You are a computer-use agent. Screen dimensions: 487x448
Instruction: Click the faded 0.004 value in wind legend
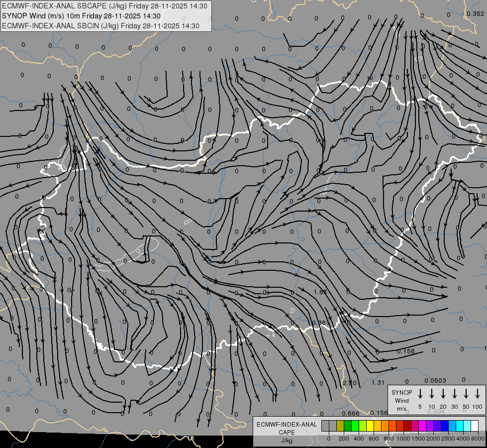coord(436,411)
